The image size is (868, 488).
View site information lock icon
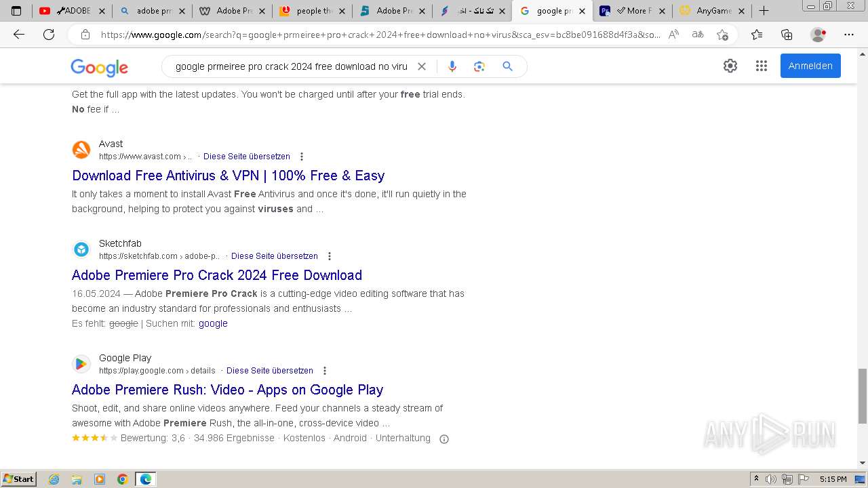[85, 35]
